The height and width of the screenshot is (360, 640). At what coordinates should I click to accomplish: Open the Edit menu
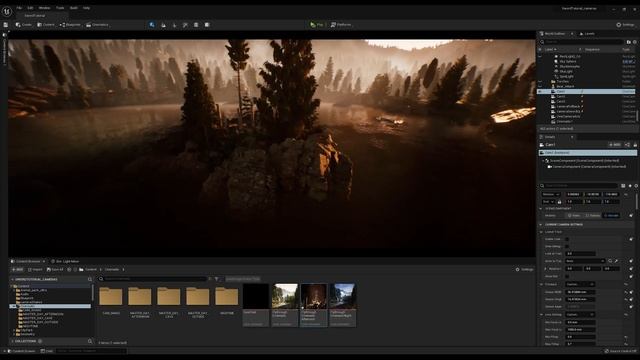click(30, 8)
